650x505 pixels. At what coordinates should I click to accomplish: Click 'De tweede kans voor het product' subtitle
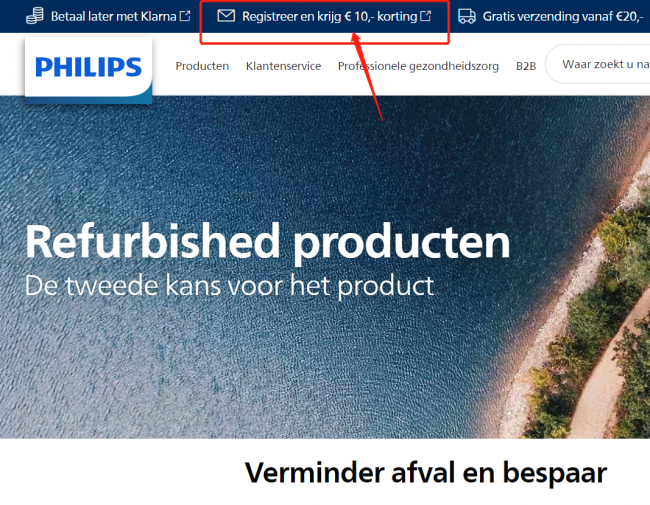(229, 286)
